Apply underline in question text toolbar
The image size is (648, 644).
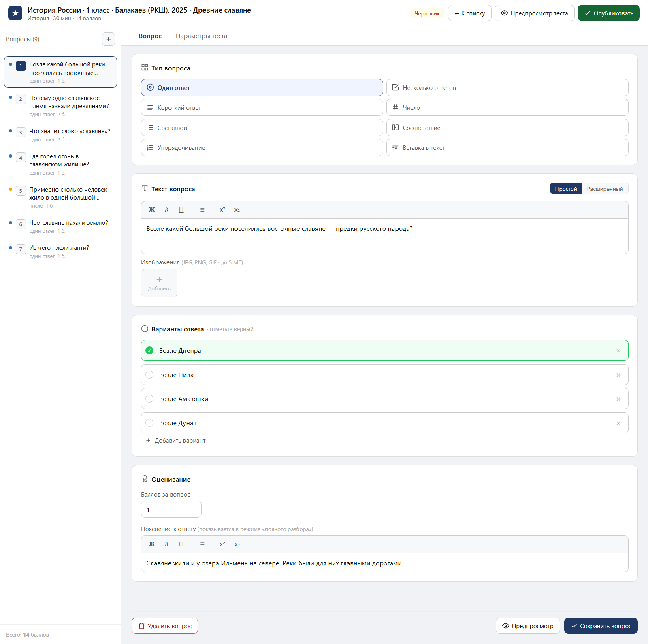coord(181,210)
